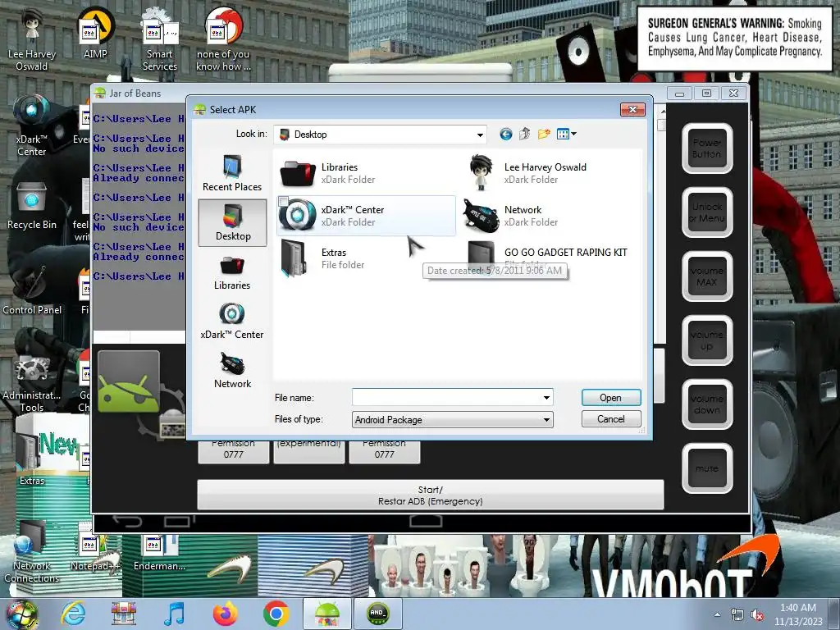Screen dimensions: 840x630
Task: Launch Google Chrome from the taskbar
Action: point(276,614)
